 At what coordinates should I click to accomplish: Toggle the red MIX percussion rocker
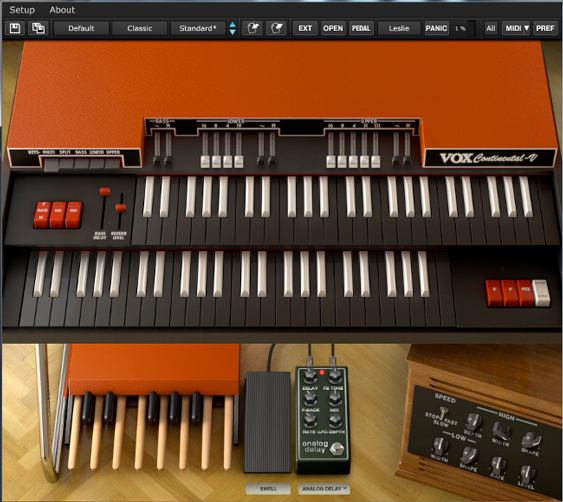pyautogui.click(x=526, y=293)
